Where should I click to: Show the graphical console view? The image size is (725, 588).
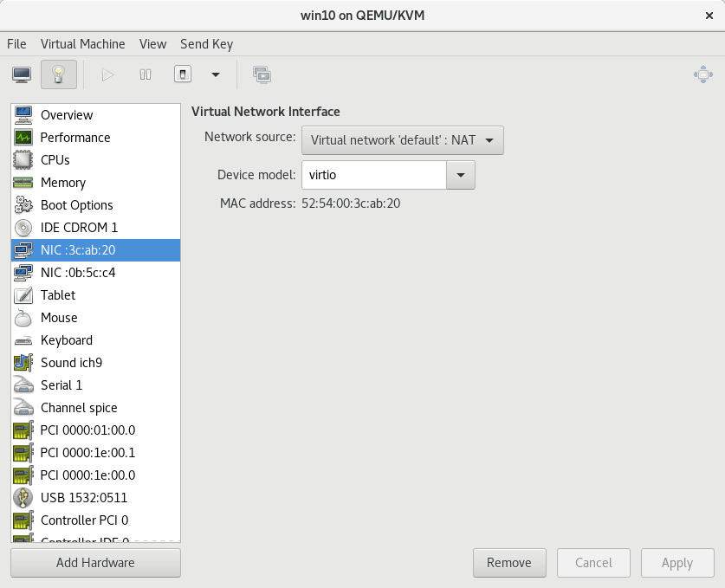22,74
